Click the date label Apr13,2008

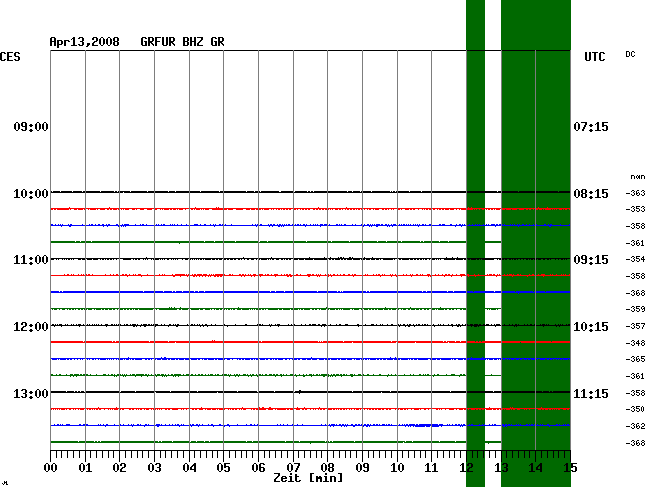tap(85, 42)
